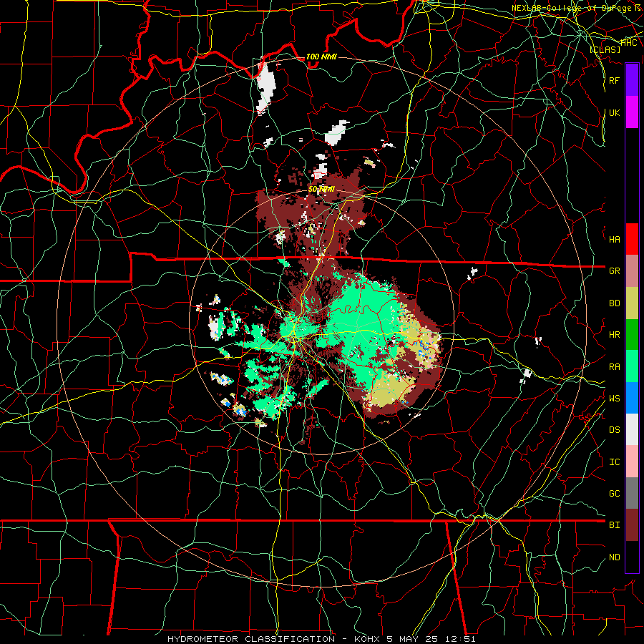644x644 pixels.
Task: Click the 50 NMI range ring label
Action: point(321,190)
